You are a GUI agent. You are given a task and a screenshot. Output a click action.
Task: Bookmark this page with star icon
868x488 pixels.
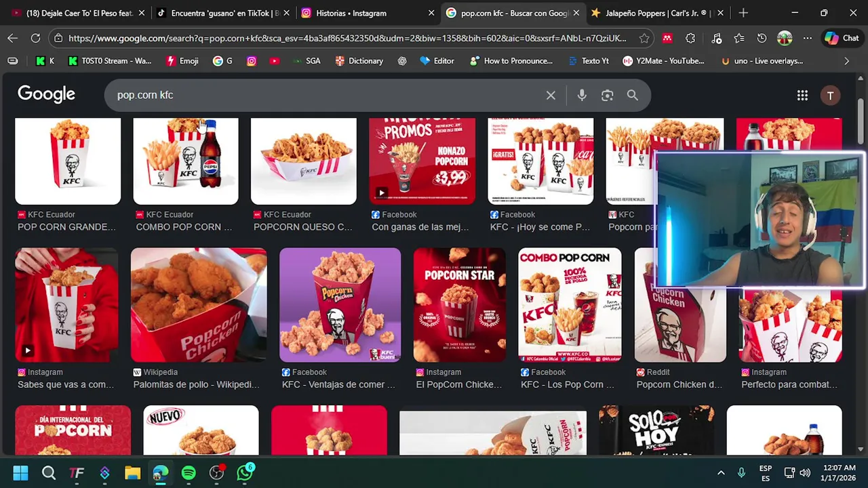coord(644,39)
